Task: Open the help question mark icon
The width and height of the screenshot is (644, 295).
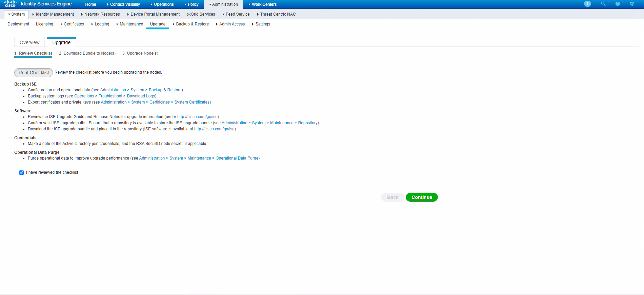Action: 618,4
